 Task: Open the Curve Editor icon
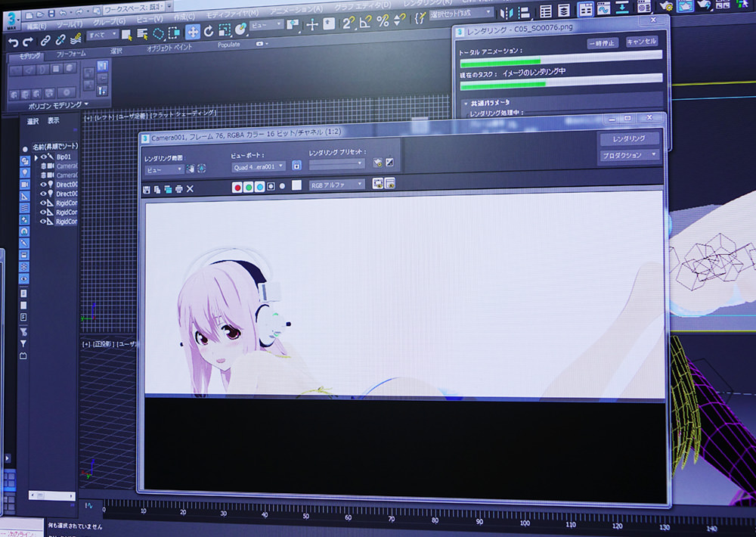[x=603, y=8]
